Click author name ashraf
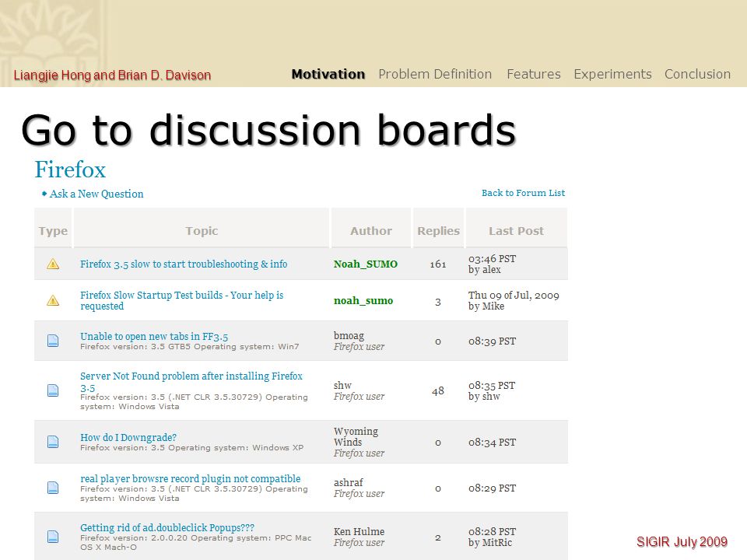This screenshot has width=747, height=560. point(349,482)
